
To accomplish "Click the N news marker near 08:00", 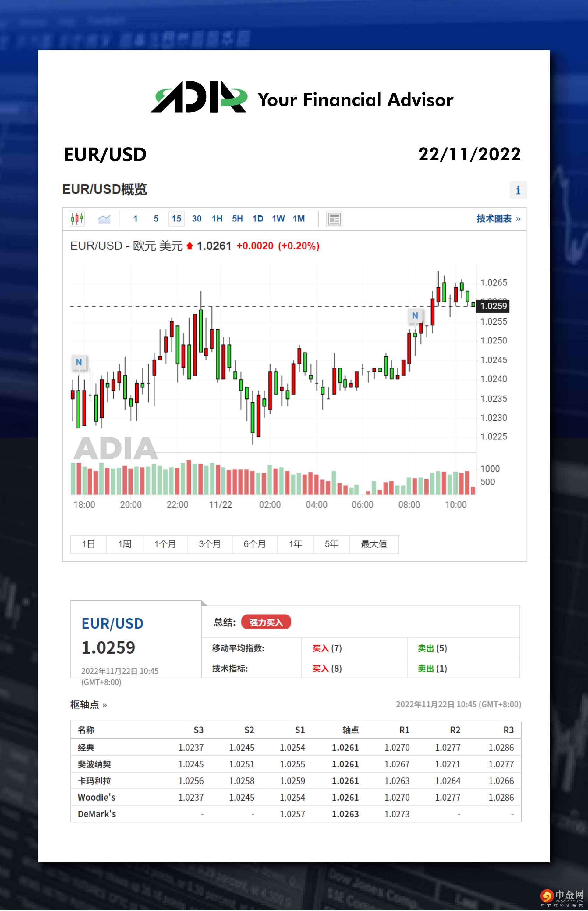I will (x=415, y=315).
